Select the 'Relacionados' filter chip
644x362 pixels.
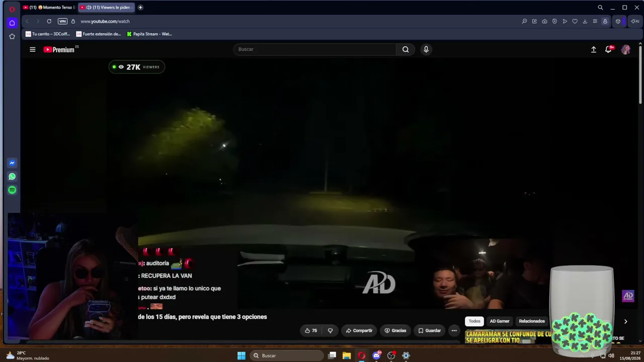(x=532, y=321)
